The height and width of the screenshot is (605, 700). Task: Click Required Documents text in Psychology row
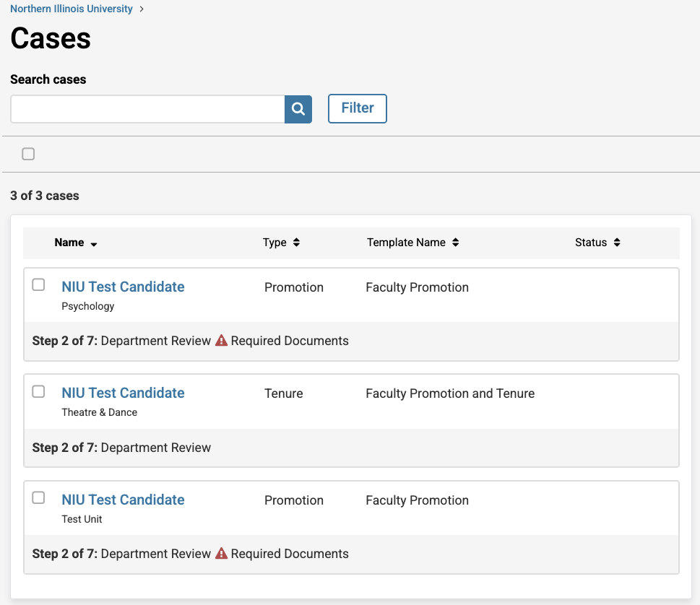click(x=290, y=341)
